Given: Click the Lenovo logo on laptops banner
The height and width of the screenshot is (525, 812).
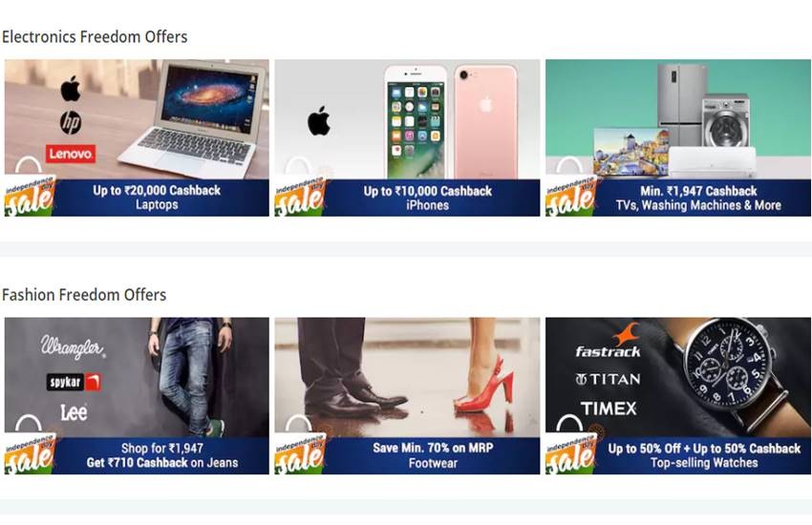Looking at the screenshot, I should click(71, 154).
